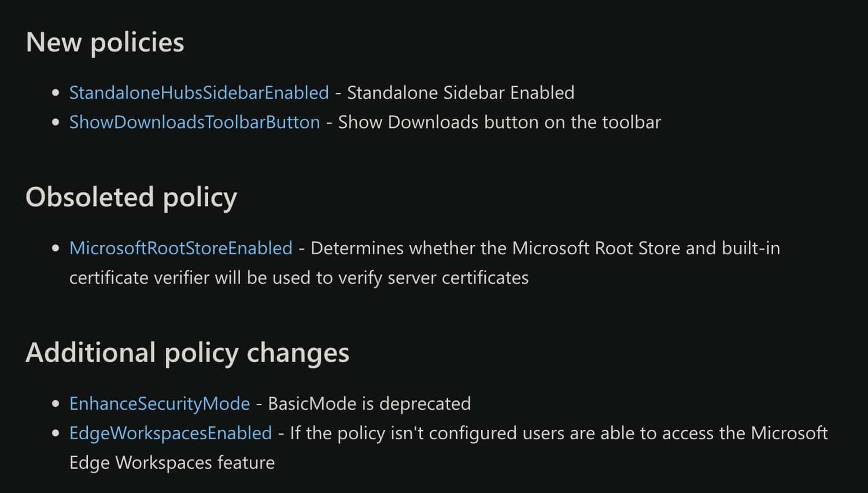
Task: Visit the EdgeWorkspacesEnabled policy link
Action: 171,433
